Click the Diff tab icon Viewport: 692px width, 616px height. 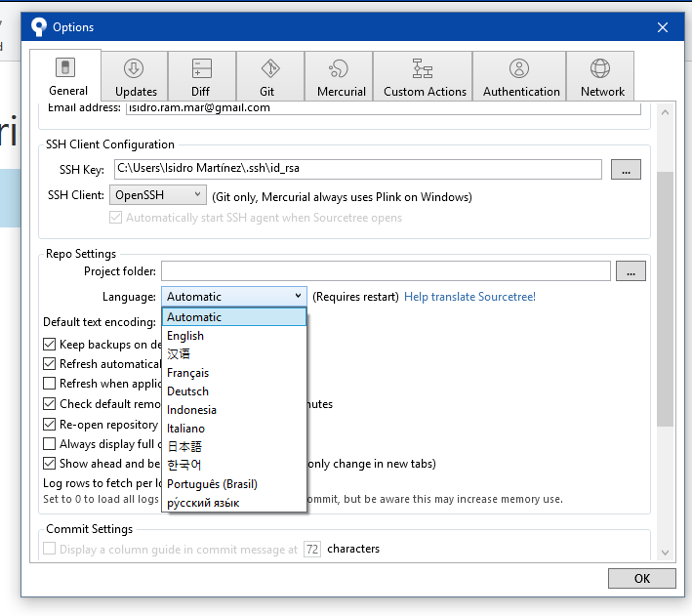coord(202,68)
